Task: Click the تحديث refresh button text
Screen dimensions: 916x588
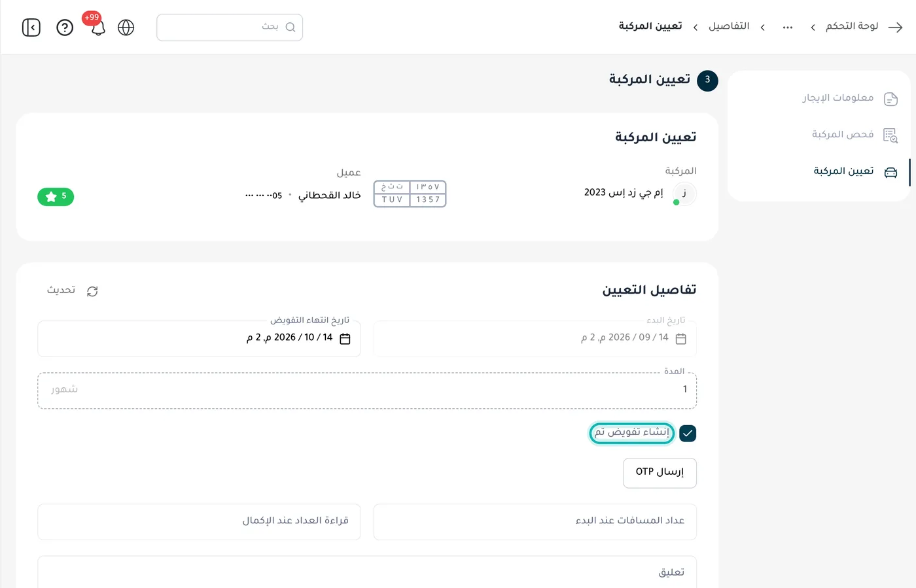Action: pyautogui.click(x=61, y=290)
